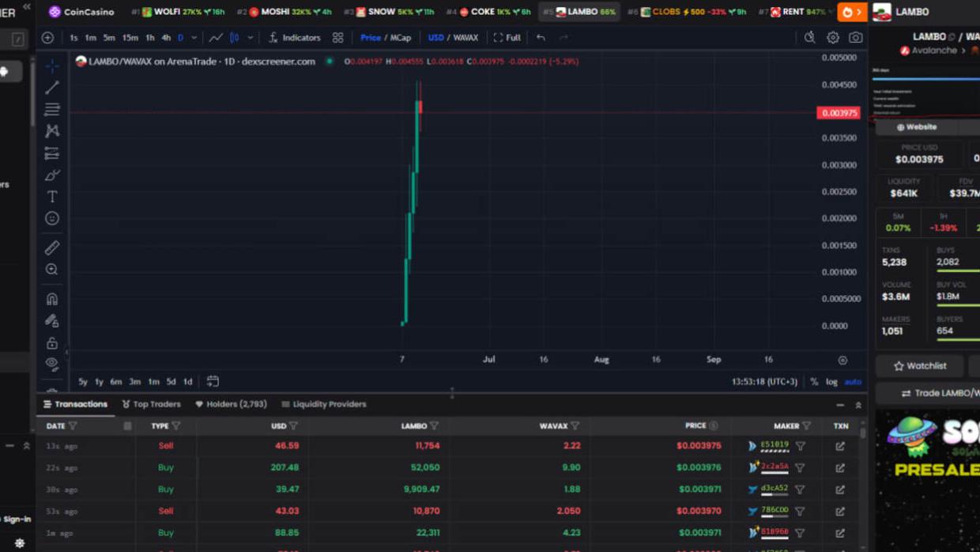The image size is (980, 552).
Task: Undo the last chart action
Action: [x=541, y=38]
